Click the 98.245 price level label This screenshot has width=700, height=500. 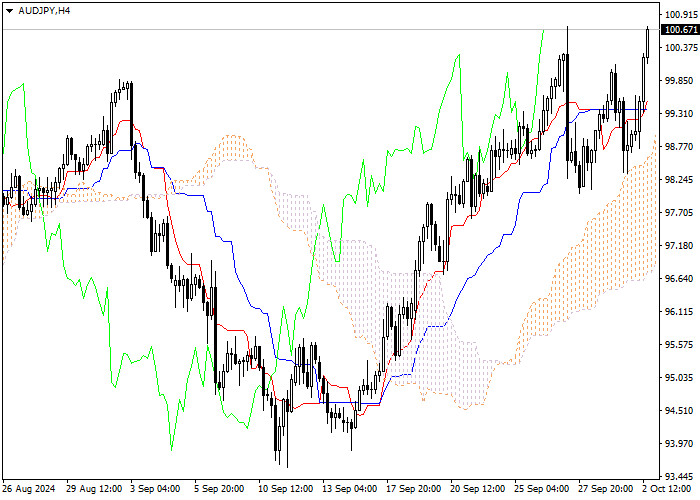point(679,180)
